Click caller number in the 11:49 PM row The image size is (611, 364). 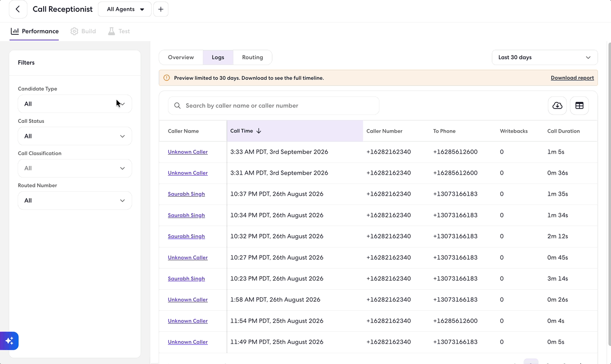[x=389, y=342]
